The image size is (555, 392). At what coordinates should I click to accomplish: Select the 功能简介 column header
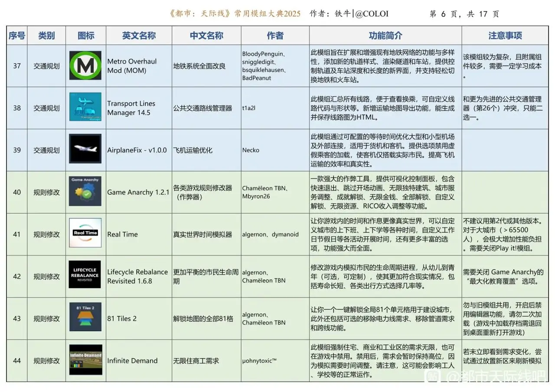[x=385, y=36]
